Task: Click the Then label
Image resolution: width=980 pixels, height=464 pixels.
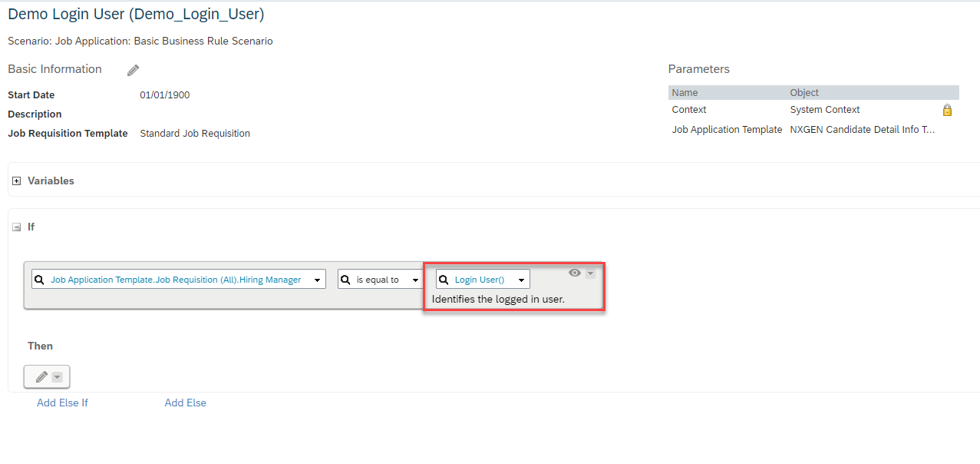Action: click(40, 346)
